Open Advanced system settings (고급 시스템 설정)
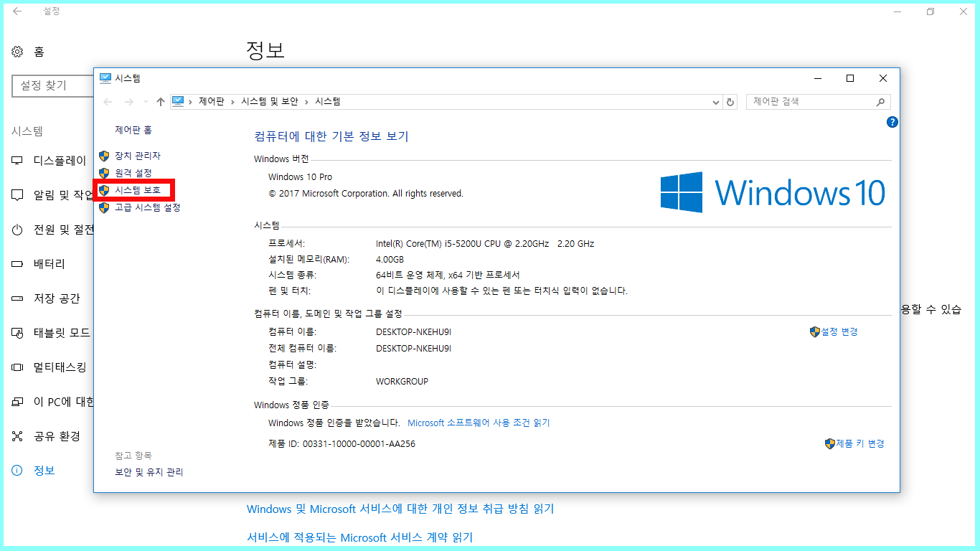980x551 pixels. (148, 207)
